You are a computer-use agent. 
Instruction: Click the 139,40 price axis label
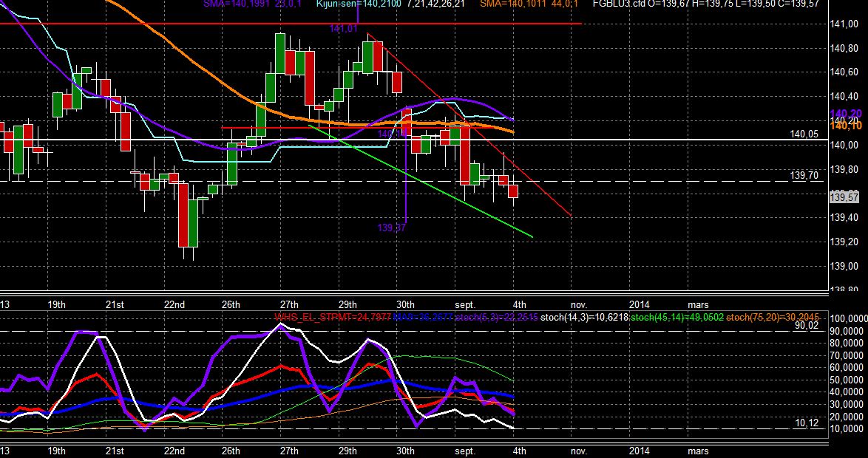[845, 217]
